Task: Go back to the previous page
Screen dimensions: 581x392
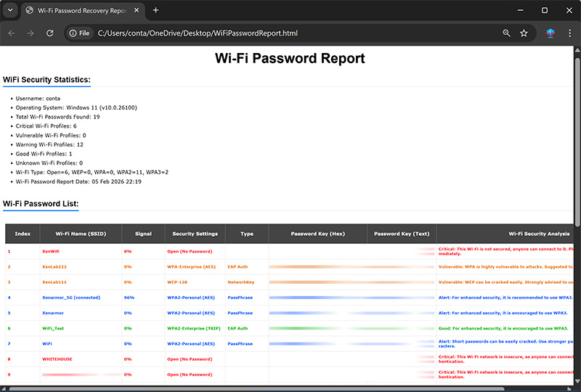Action: click(12, 33)
